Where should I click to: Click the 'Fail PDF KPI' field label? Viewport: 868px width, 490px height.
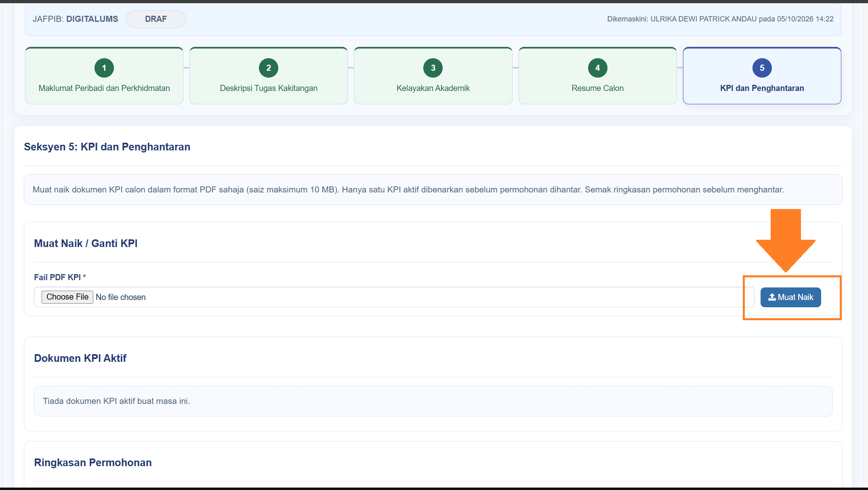coord(57,277)
